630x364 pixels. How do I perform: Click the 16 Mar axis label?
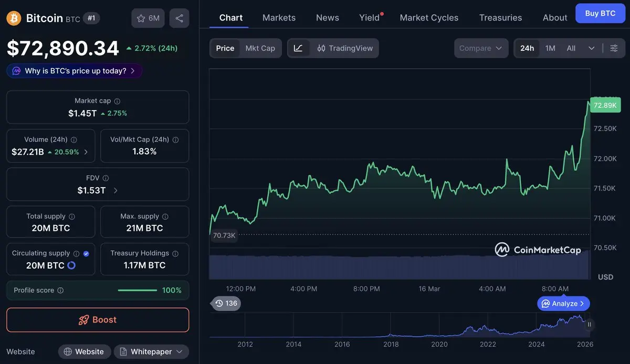pyautogui.click(x=429, y=289)
